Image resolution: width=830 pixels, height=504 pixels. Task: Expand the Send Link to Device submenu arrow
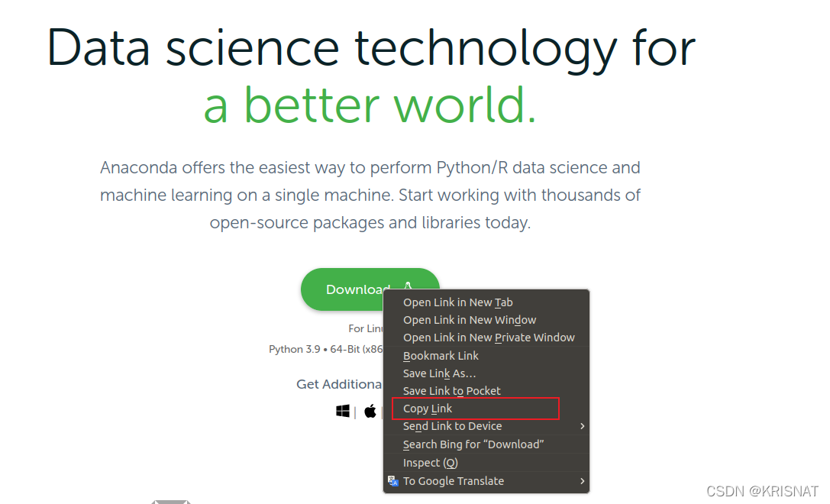[582, 426]
